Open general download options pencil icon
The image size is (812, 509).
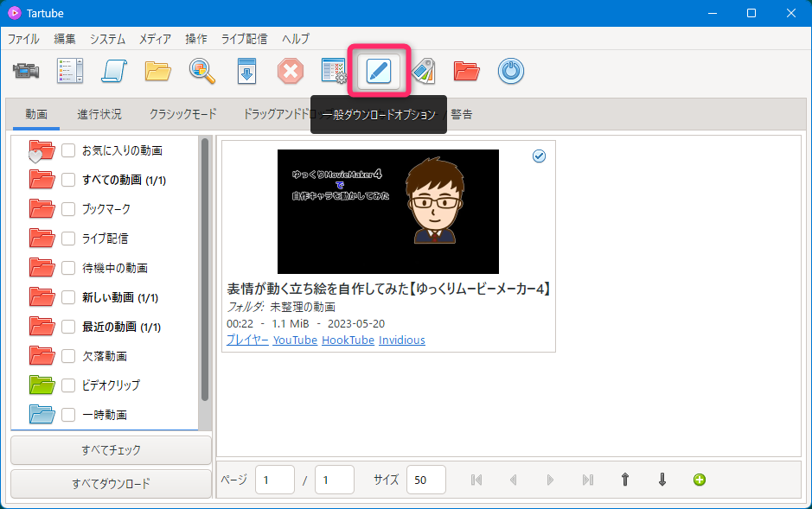click(x=379, y=71)
